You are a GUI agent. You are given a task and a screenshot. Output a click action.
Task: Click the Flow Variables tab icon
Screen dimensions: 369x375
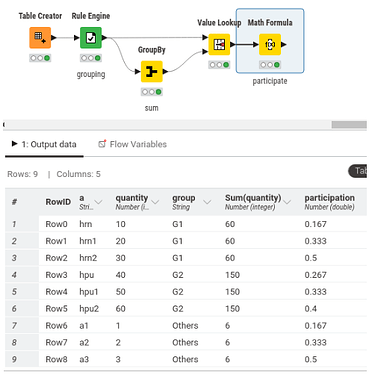coord(102,144)
